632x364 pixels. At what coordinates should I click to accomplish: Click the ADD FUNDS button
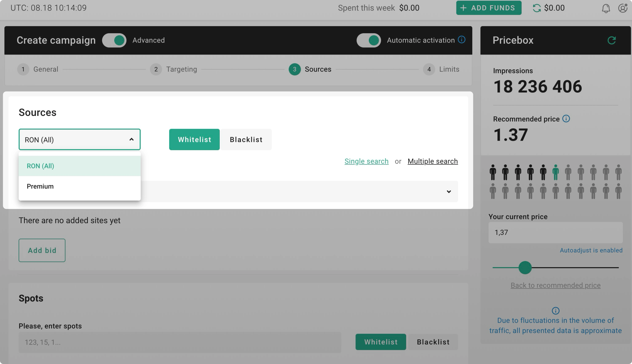tap(489, 8)
